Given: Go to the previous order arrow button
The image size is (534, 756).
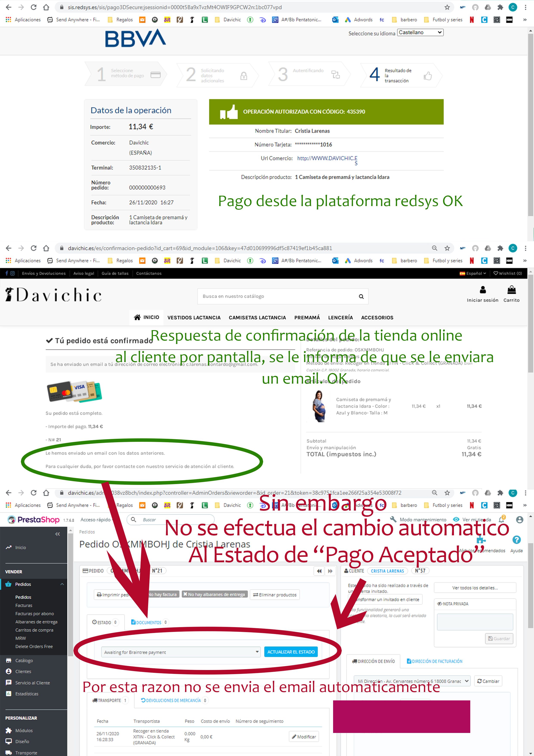Looking at the screenshot, I should pyautogui.click(x=319, y=571).
